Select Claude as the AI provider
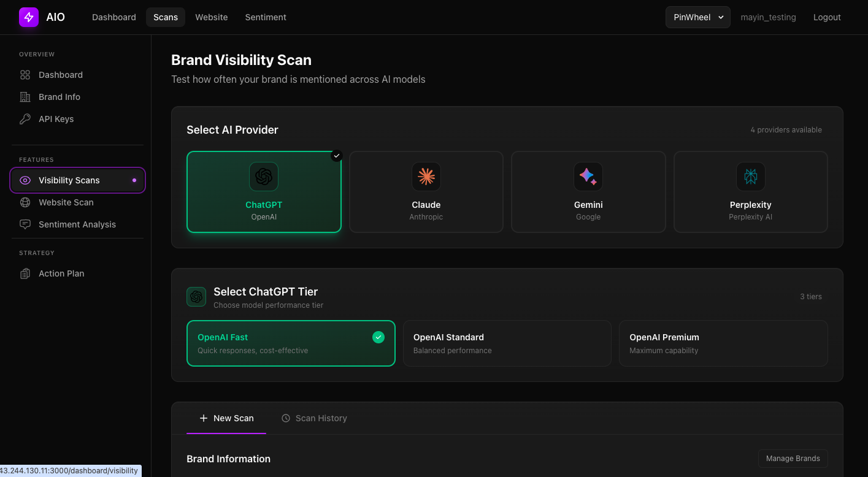 click(426, 191)
